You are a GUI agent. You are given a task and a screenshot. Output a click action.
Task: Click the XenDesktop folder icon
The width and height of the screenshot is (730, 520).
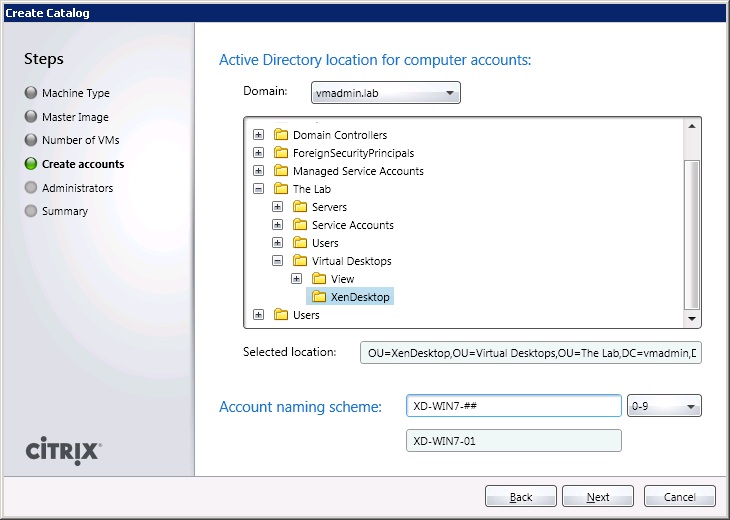[318, 297]
